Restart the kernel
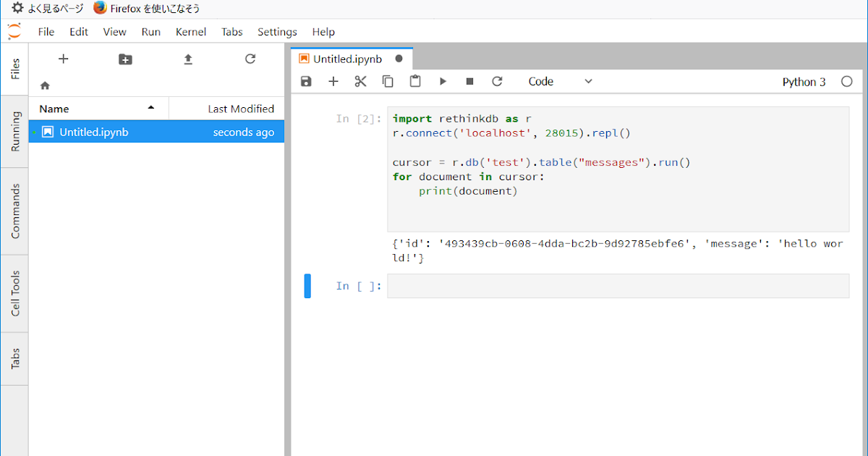The height and width of the screenshot is (456, 868). tap(497, 81)
